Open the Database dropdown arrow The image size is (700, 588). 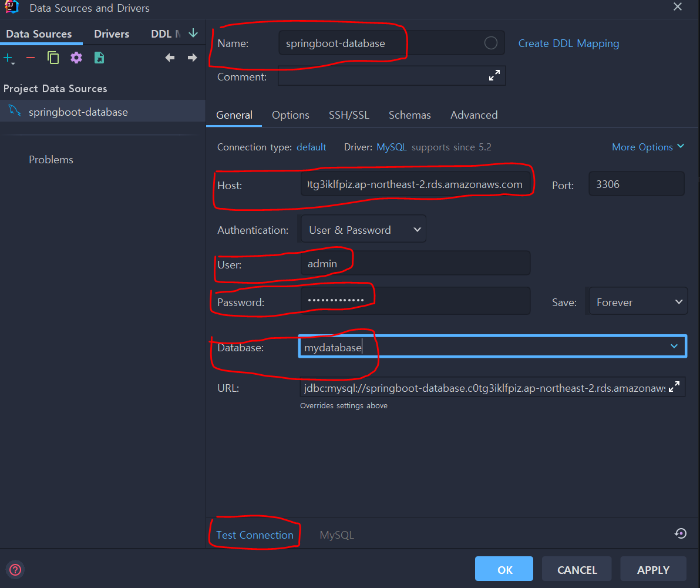[674, 347]
